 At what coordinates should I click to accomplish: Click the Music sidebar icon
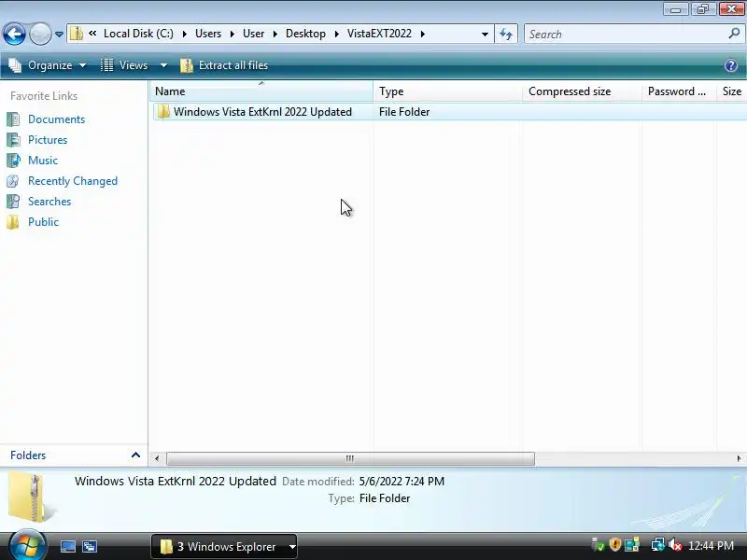(13, 160)
